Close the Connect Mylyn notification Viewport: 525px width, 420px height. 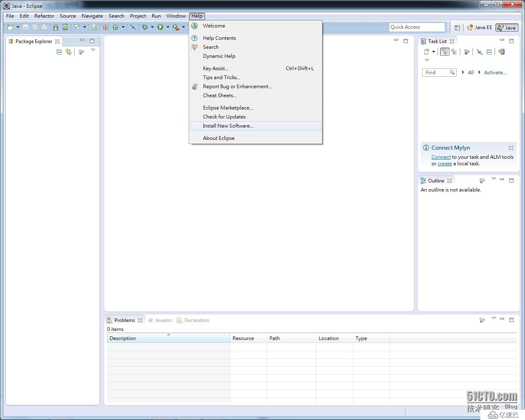(x=511, y=148)
